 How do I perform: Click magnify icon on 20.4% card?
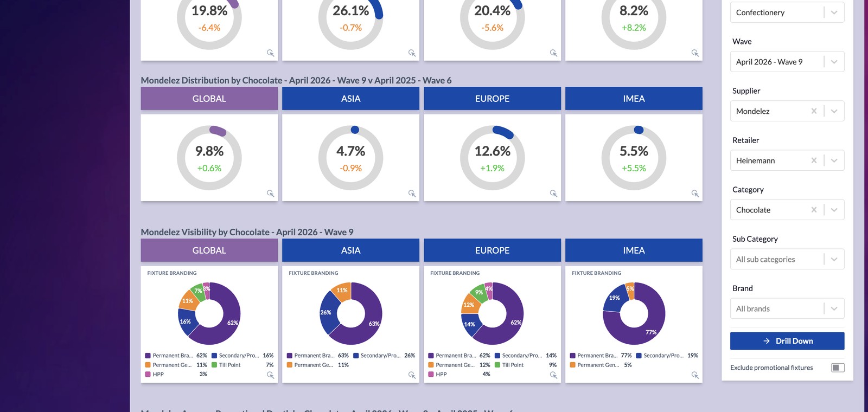click(x=553, y=53)
